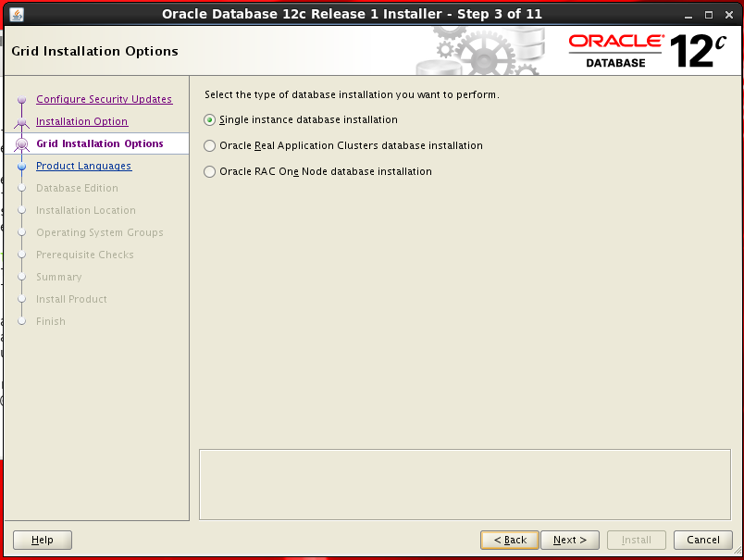Maximize the installer window
Viewport: 744px width, 560px height.
click(x=709, y=15)
